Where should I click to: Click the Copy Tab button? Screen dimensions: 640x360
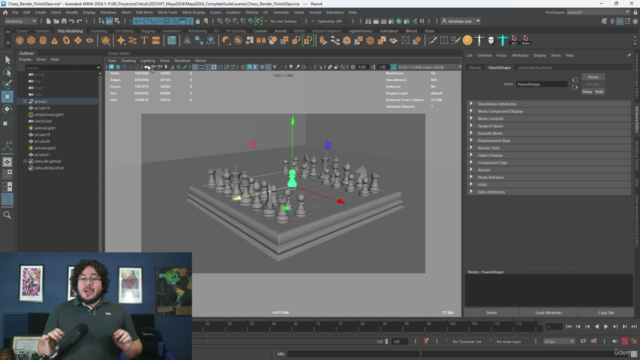coord(606,313)
